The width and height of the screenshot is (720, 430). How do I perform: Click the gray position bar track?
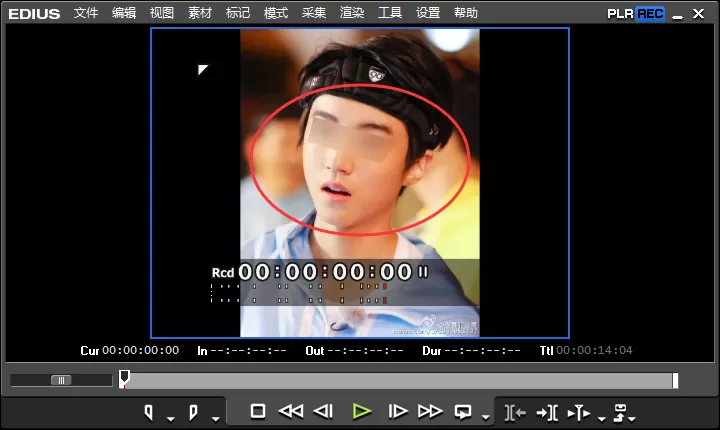click(399, 381)
